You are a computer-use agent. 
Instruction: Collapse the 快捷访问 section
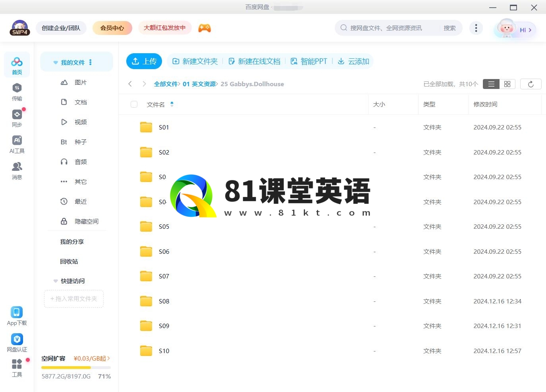tap(56, 281)
